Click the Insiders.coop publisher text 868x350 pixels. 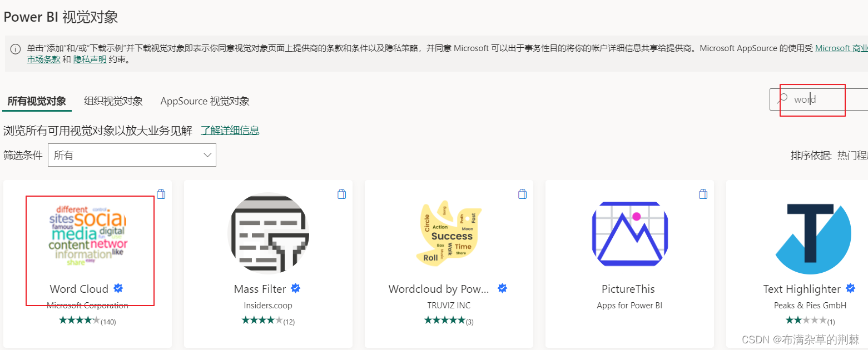(x=268, y=306)
